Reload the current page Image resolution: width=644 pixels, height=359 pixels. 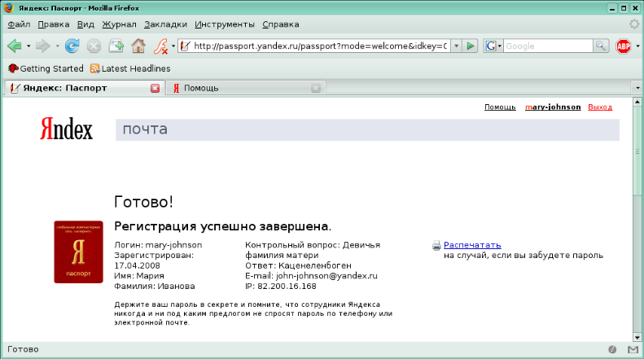pos(72,46)
